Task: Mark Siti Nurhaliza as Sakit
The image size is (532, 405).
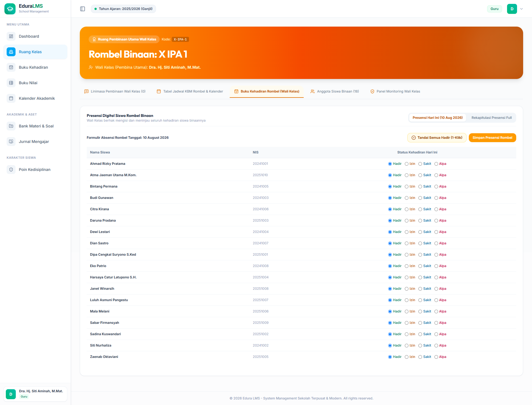Action: click(420, 346)
